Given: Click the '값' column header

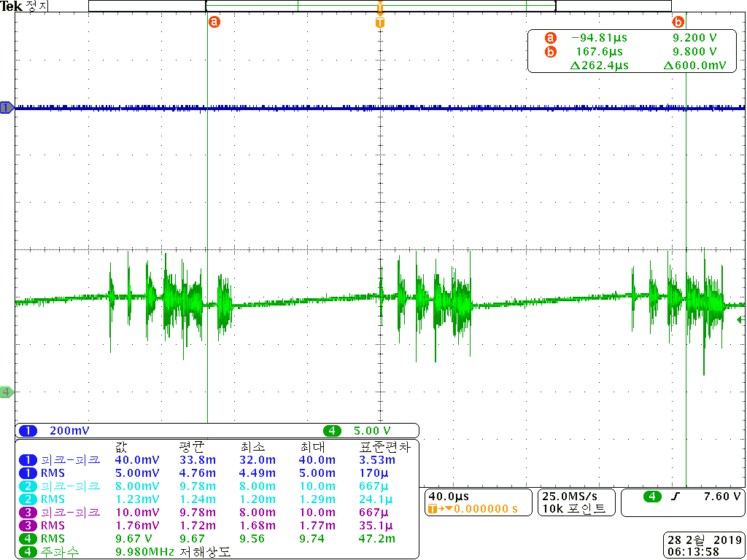Looking at the screenshot, I should coord(121,447).
